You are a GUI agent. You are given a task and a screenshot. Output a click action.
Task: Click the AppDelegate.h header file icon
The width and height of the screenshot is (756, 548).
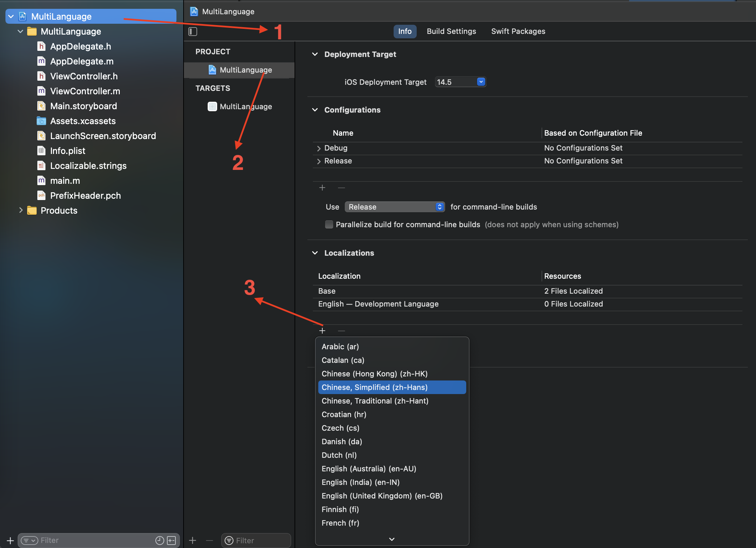click(x=41, y=46)
